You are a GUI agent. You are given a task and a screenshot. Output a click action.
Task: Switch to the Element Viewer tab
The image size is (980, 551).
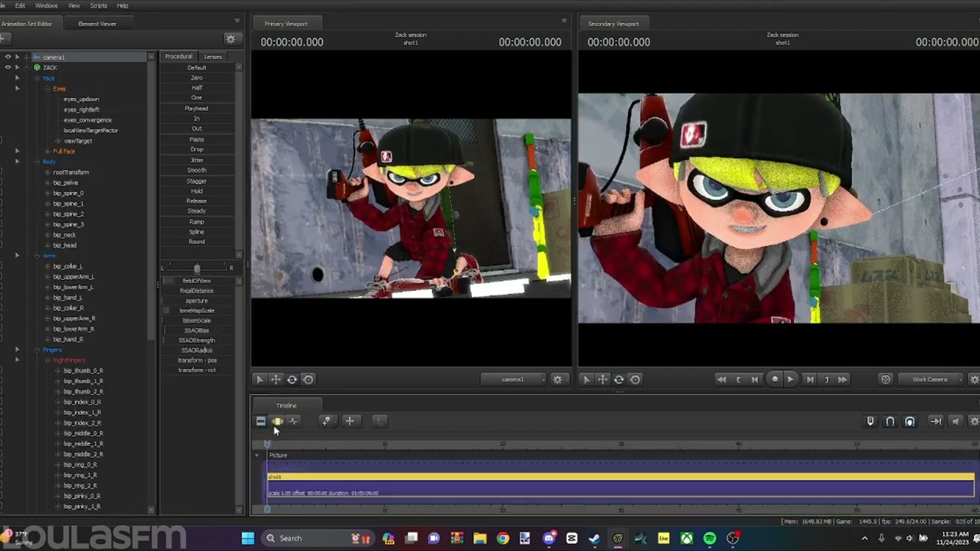[97, 24]
